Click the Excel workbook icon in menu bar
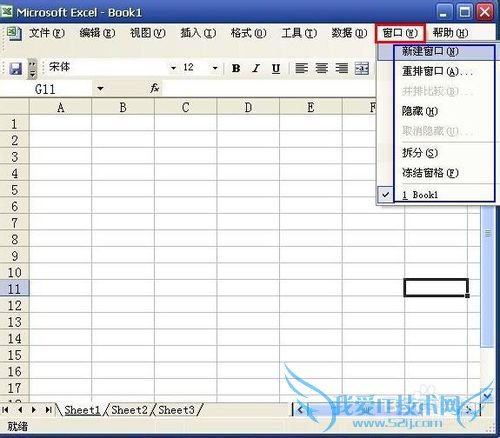Image resolution: width=500 pixels, height=438 pixels. pos(14,33)
